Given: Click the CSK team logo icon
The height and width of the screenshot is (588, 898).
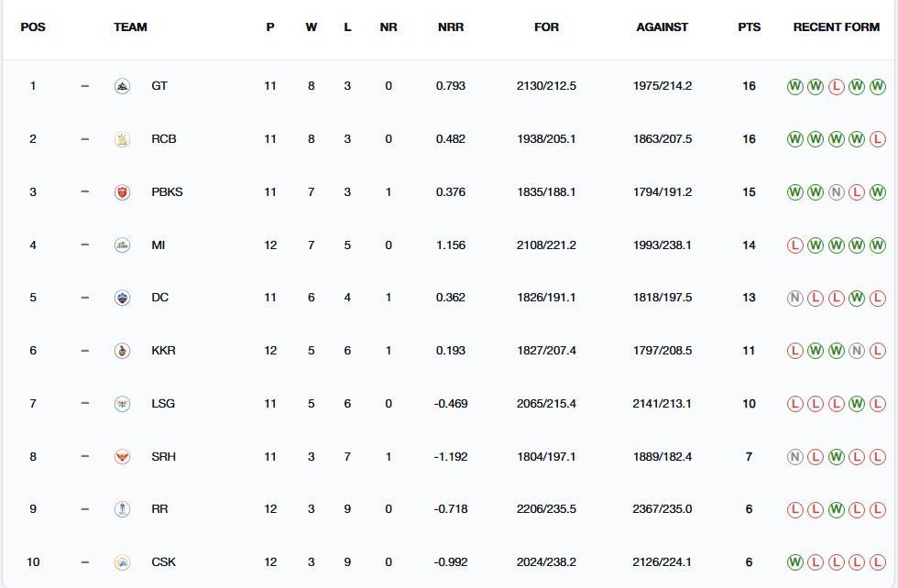Looking at the screenshot, I should 122,562.
